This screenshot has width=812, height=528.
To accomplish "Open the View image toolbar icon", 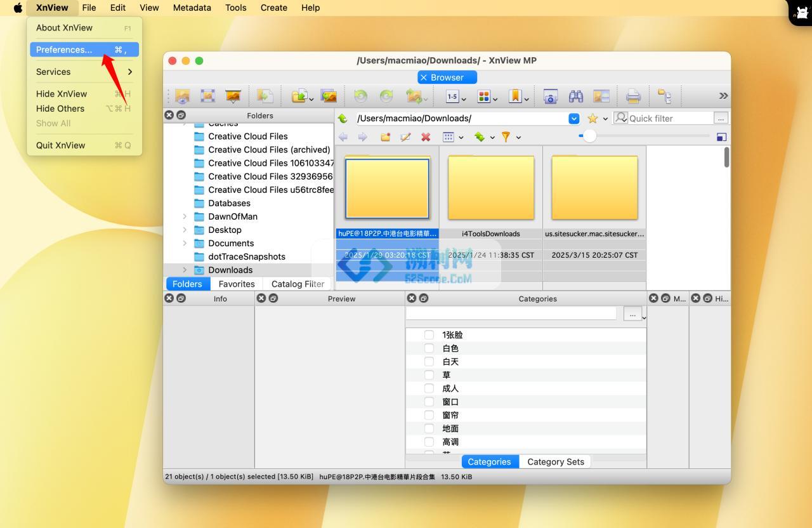I will coord(183,96).
